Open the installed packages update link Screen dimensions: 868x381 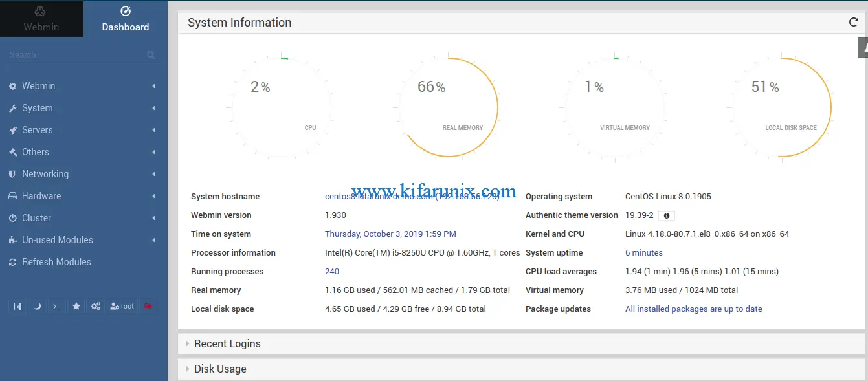coord(693,309)
